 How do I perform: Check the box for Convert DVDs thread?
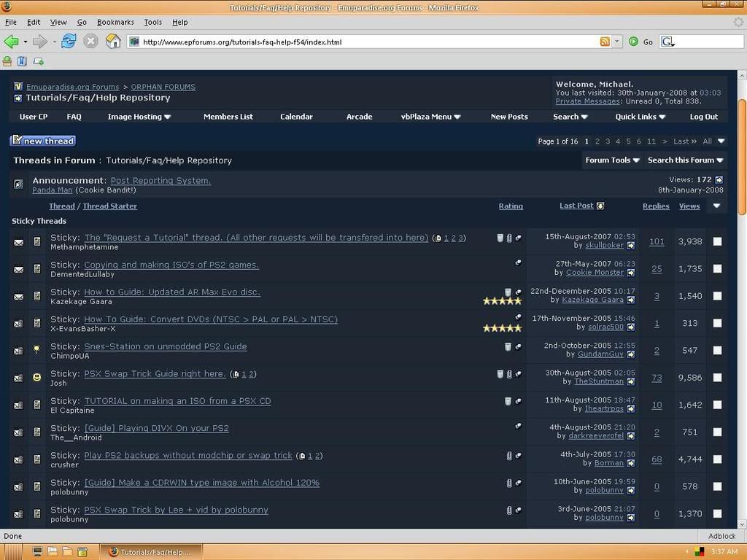717,323
